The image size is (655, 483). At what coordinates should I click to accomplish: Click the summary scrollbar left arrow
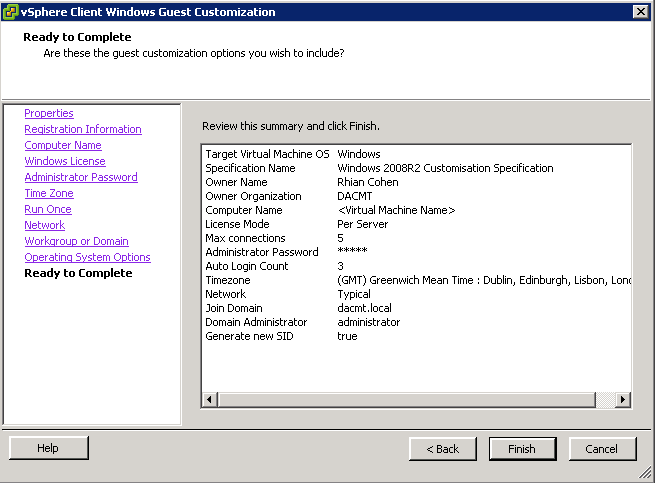(x=210, y=399)
